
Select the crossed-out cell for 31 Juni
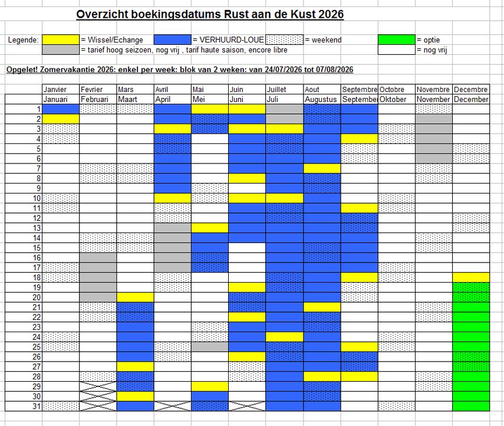tap(247, 406)
